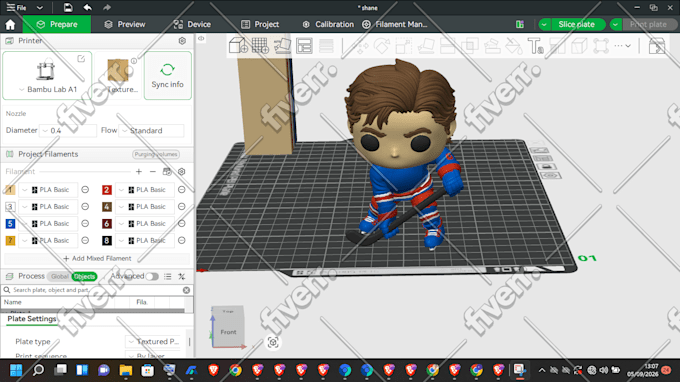The height and width of the screenshot is (382, 680).
Task: Go to the Home screen icon
Action: [x=10, y=25]
